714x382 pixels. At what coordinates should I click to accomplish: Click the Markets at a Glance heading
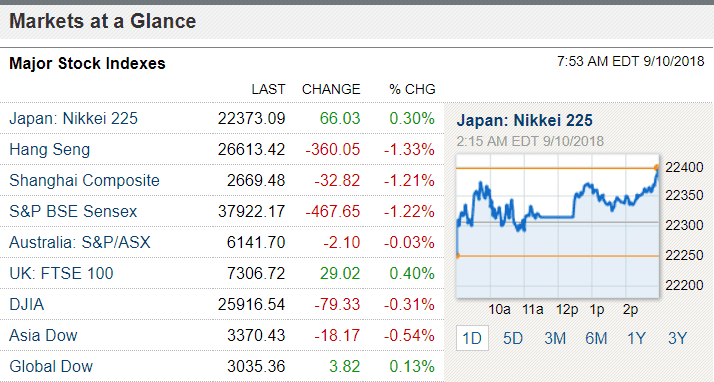(102, 21)
